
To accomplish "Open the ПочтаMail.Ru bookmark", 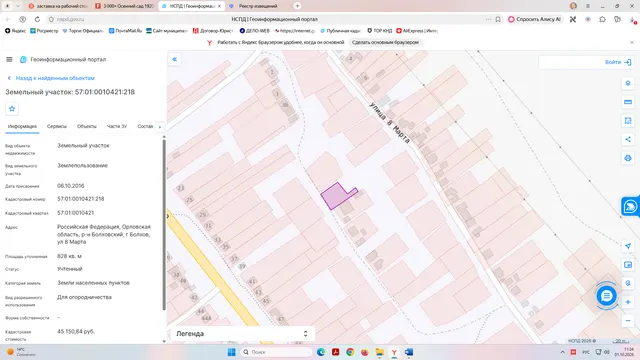I will pos(125,31).
